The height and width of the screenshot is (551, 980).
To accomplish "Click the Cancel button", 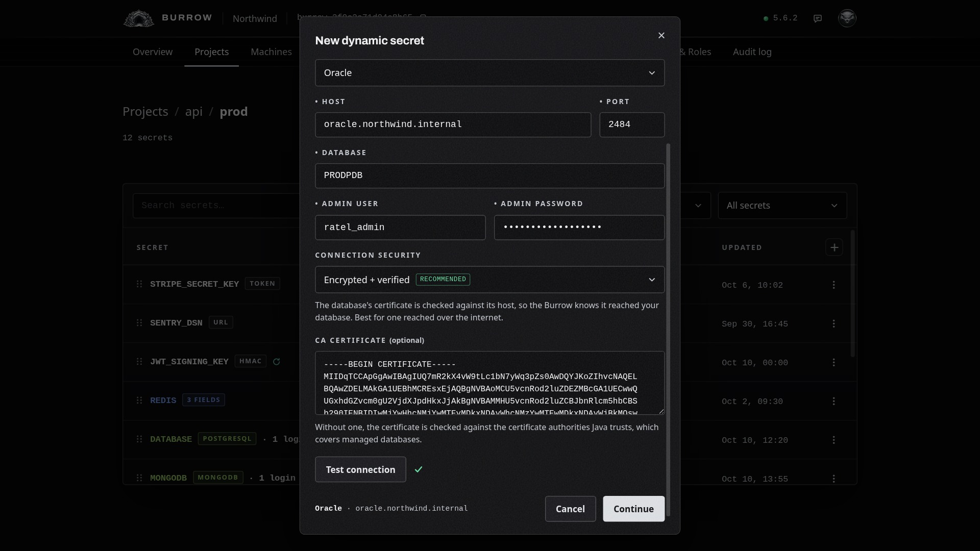I will click(570, 509).
